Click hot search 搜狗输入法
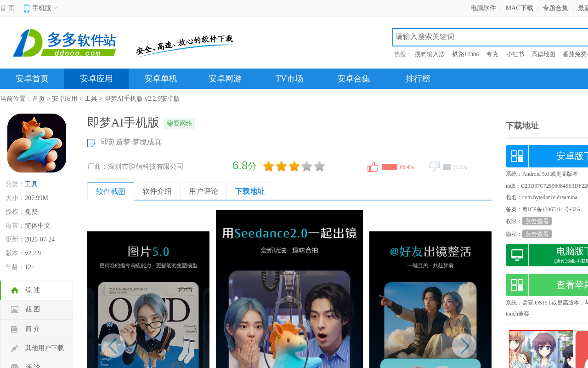Screen dimensions: 588x368 coord(430,54)
